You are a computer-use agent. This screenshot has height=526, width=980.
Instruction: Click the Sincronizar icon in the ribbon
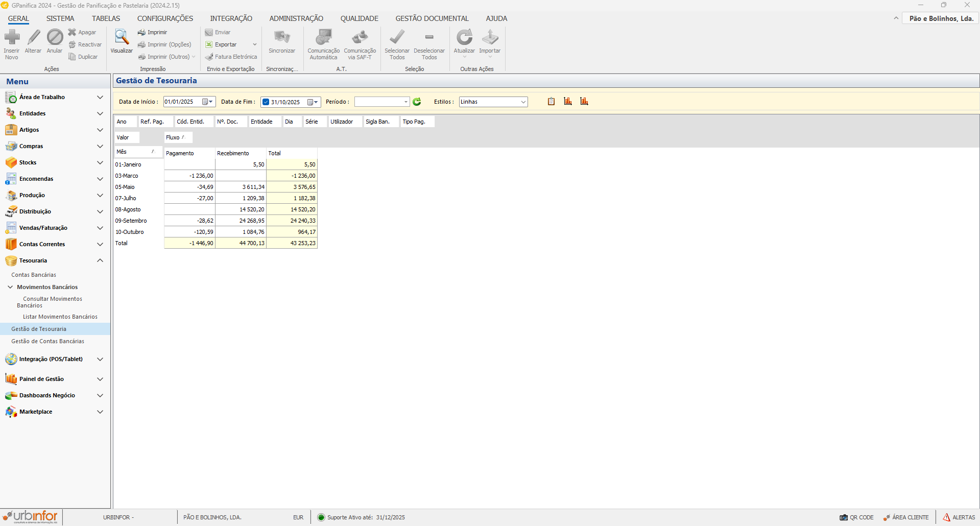[282, 38]
